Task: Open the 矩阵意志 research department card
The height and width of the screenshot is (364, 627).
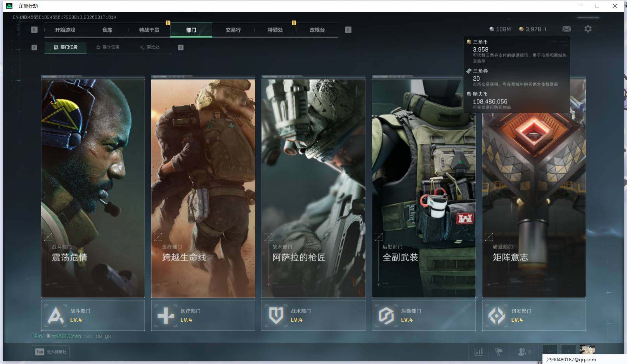Action: [x=534, y=187]
